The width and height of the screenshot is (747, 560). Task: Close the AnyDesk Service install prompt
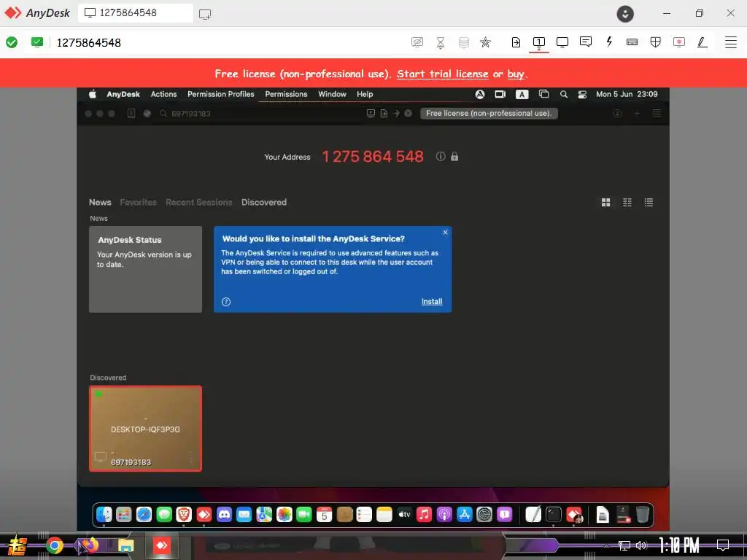[x=445, y=233]
